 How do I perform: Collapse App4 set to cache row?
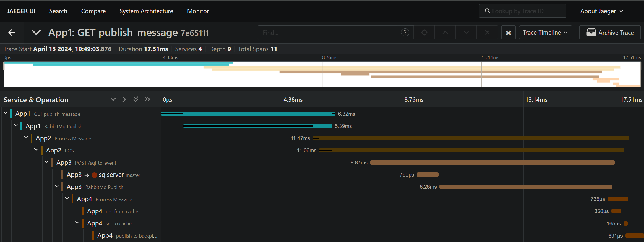tap(77, 222)
